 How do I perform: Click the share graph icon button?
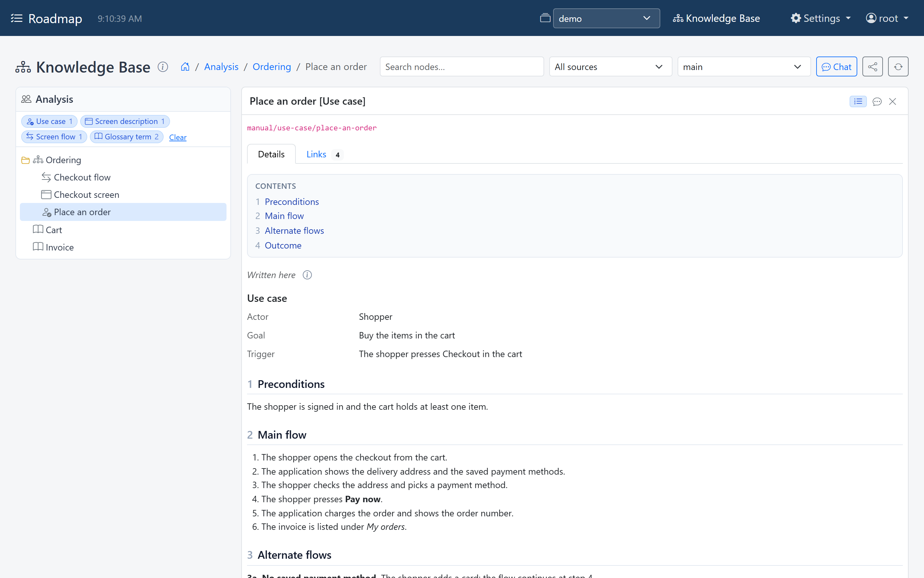[x=872, y=66]
